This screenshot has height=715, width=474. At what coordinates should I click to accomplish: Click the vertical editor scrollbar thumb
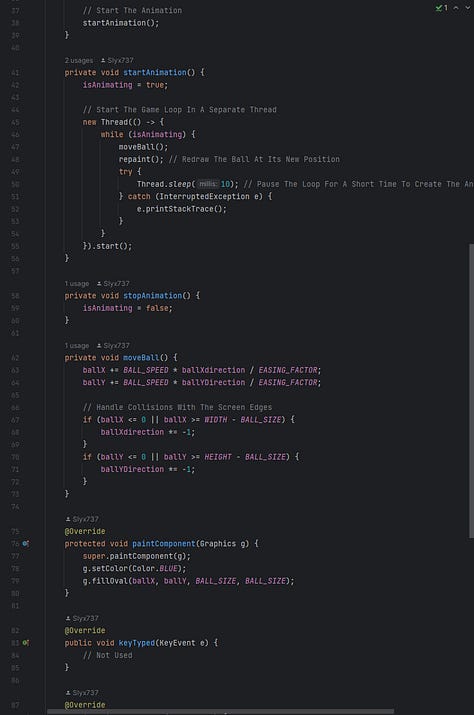click(471, 391)
